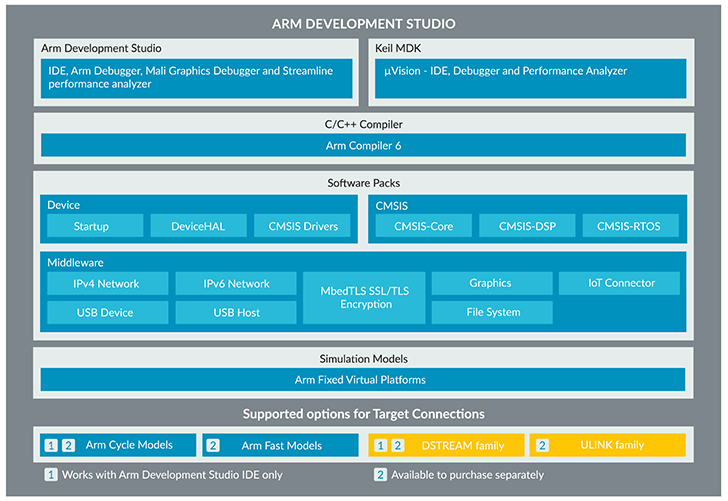Click the legend badge 1 for IDE only

[50, 475]
